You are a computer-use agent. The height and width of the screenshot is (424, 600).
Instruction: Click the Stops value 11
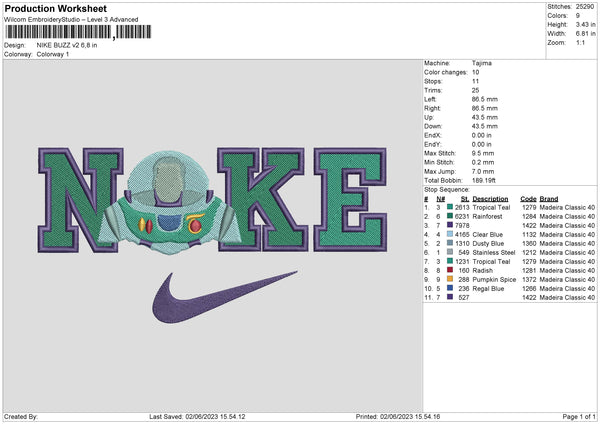pyautogui.click(x=475, y=81)
